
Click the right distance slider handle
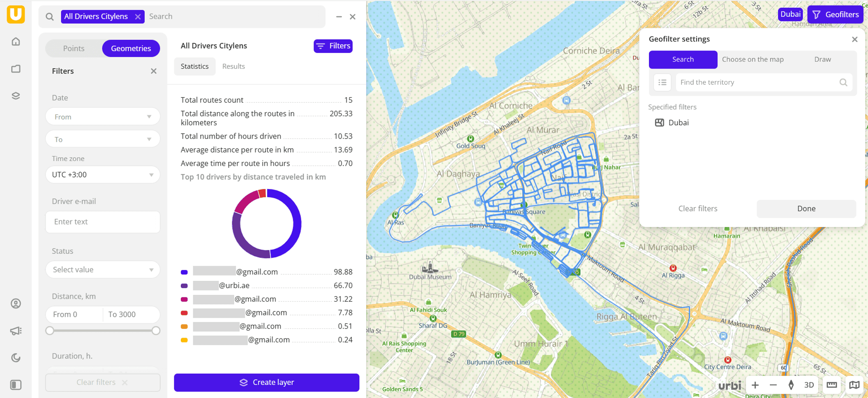156,331
